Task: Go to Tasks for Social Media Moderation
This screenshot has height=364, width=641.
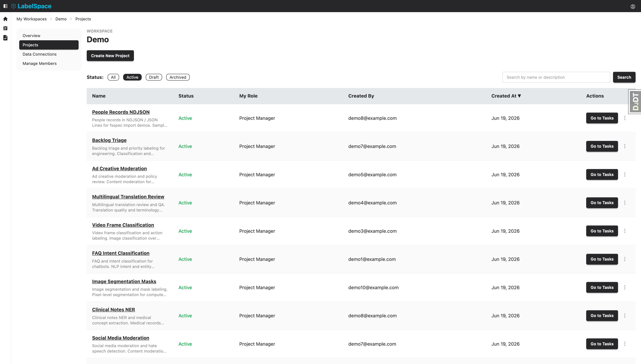Action: (602, 344)
